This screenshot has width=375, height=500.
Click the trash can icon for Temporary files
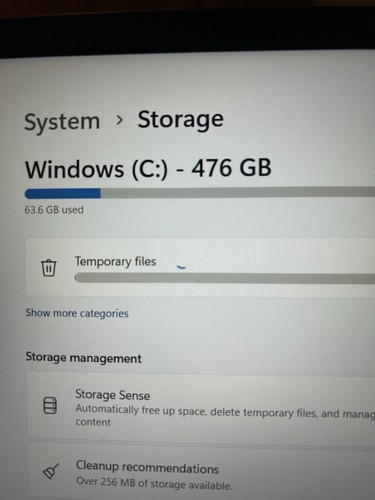[49, 267]
